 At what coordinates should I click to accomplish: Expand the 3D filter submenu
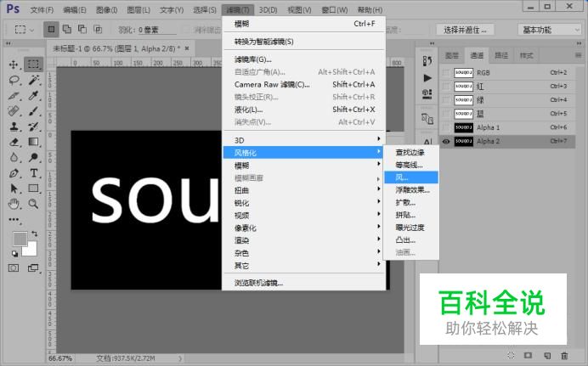click(304, 140)
